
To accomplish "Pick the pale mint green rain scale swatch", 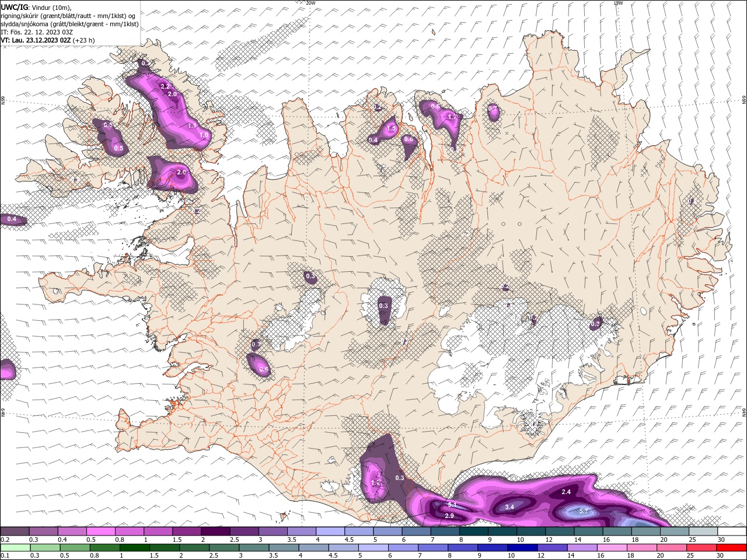I will click(x=15, y=548).
